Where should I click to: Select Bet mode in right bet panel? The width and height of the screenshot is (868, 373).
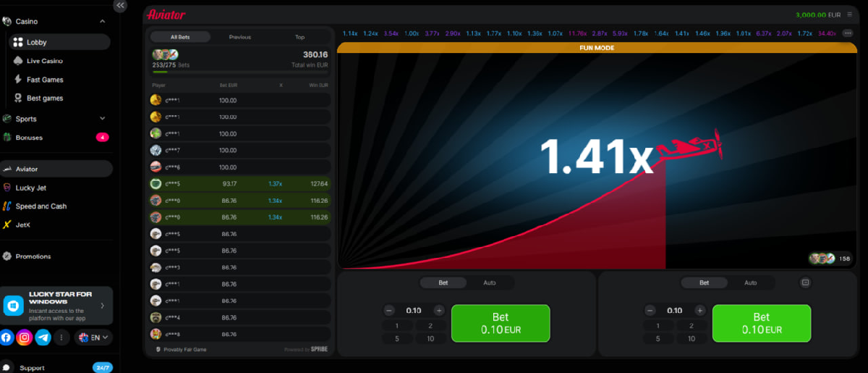tap(704, 282)
